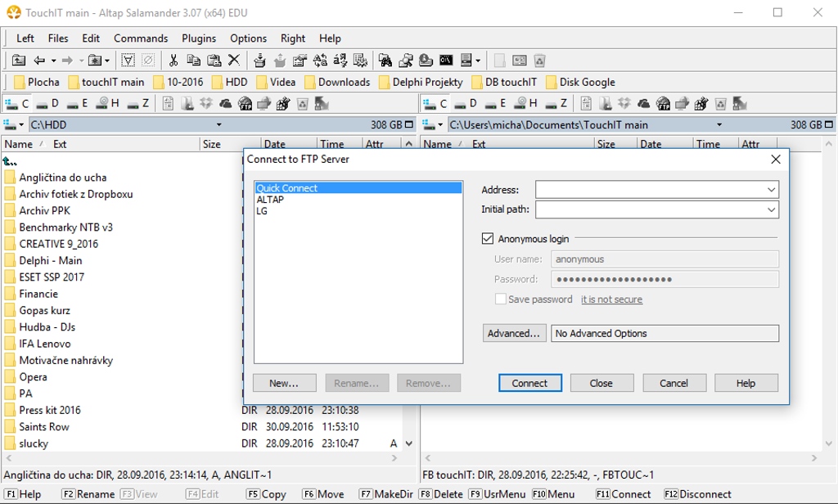Expand the Initial path dropdown
Image resolution: width=838 pixels, height=504 pixels.
(771, 209)
